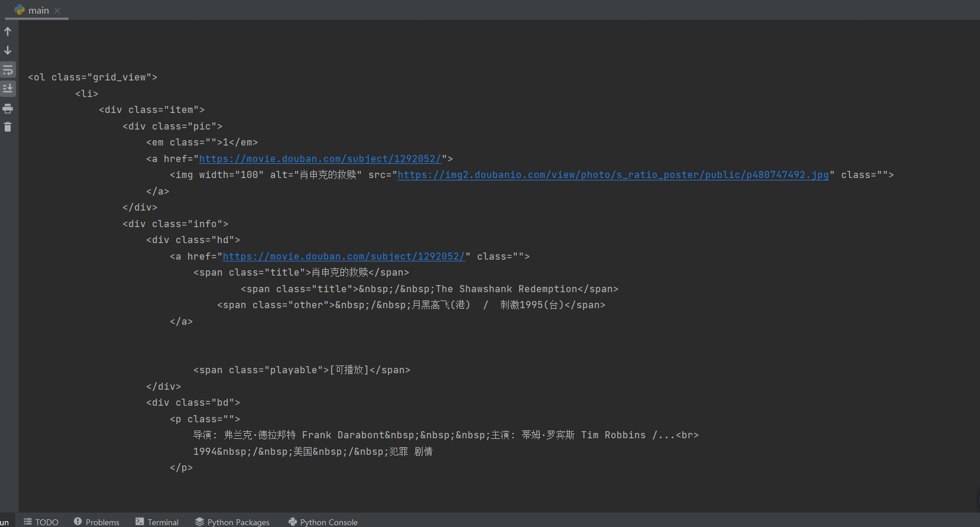
Task: Open the Python Console tool window
Action: coord(323,522)
